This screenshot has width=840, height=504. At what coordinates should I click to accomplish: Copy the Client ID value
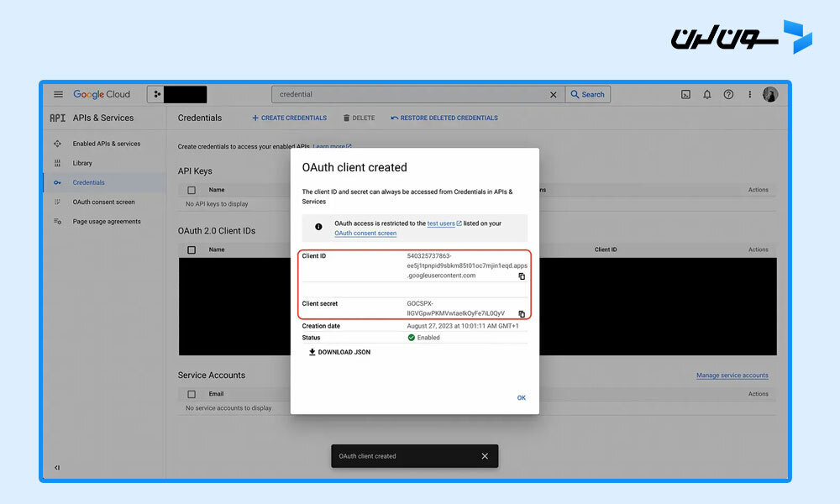[522, 276]
